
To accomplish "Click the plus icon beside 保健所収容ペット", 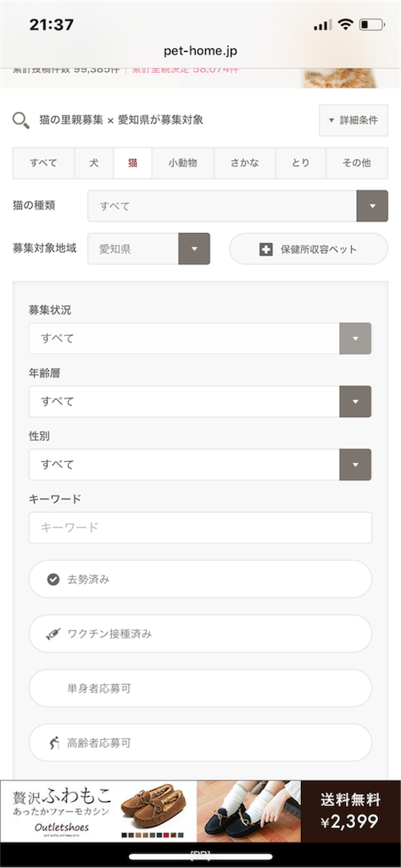I will pos(266,249).
